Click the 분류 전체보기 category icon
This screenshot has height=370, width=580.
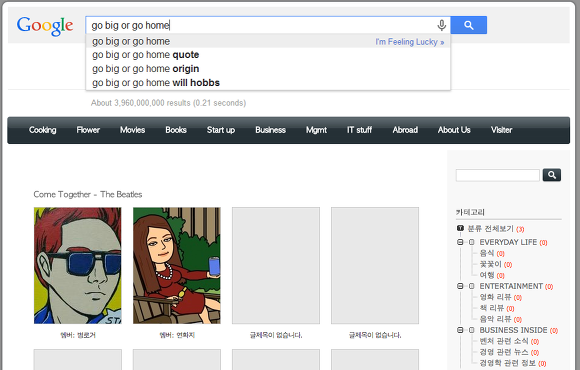[460, 228]
